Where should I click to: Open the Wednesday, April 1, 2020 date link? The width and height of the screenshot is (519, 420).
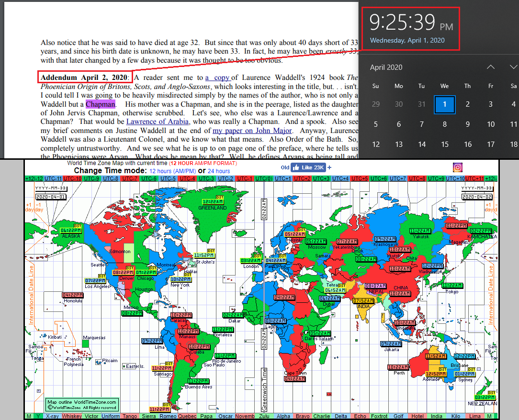tap(407, 41)
